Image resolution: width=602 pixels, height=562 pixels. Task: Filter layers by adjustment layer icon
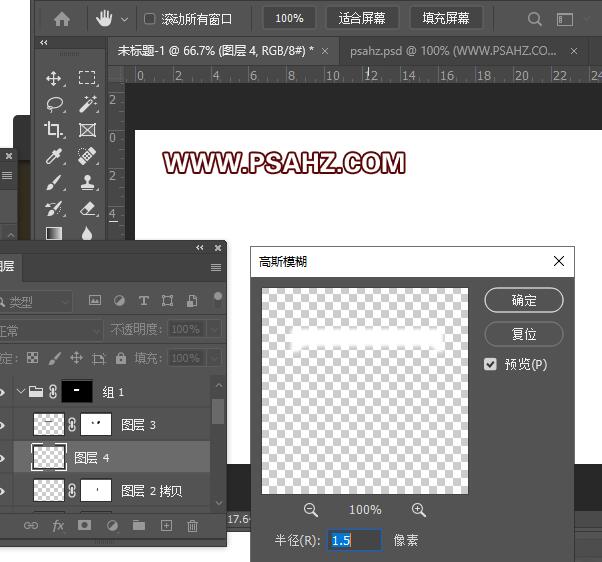coord(119,300)
